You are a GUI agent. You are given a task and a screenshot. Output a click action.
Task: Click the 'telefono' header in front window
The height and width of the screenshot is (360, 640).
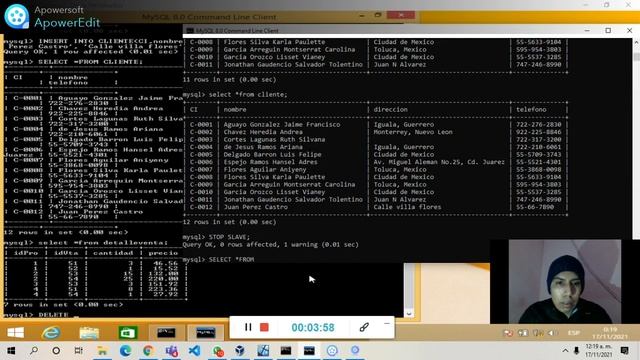(531, 110)
